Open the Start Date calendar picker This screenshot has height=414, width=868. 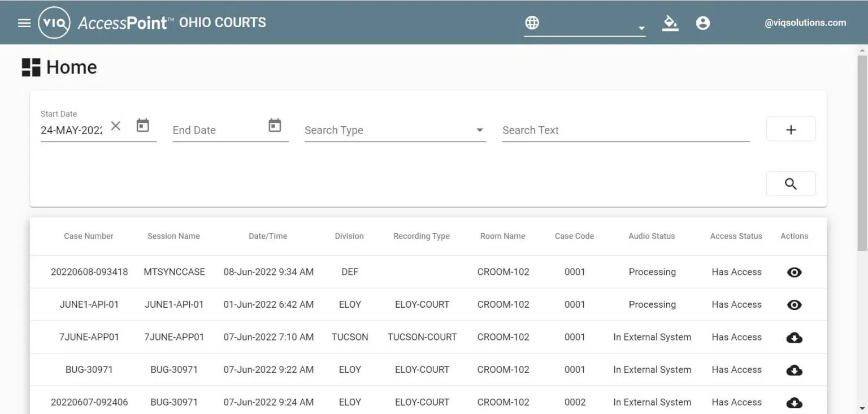pyautogui.click(x=143, y=126)
